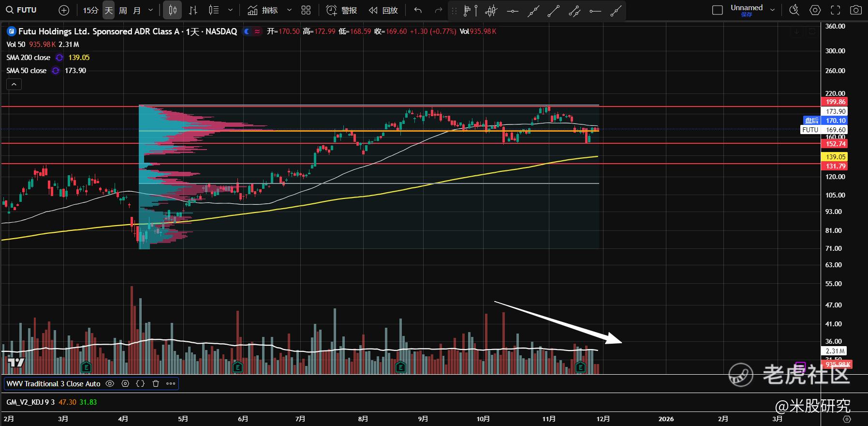
Task: Click the SMA 50 loading status icon
Action: point(56,71)
